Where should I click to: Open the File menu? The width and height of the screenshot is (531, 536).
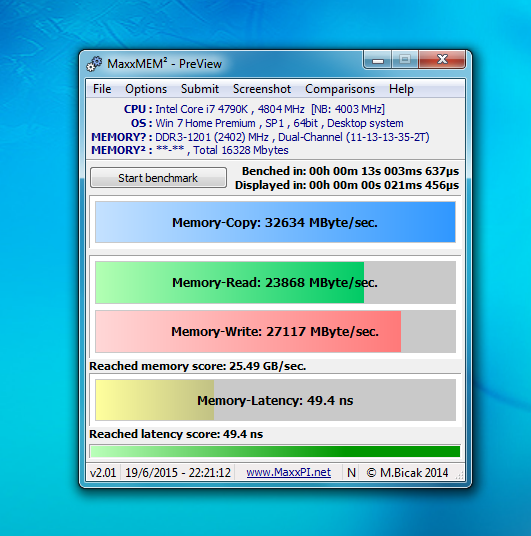click(102, 89)
